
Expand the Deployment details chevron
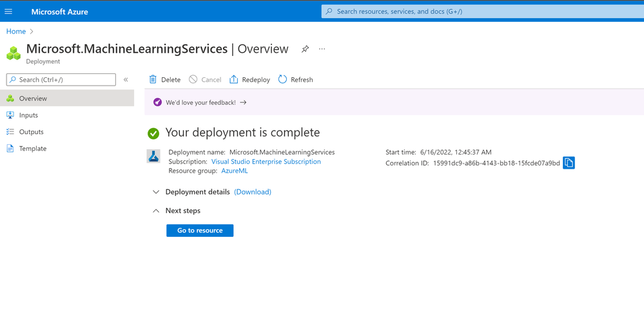point(155,192)
